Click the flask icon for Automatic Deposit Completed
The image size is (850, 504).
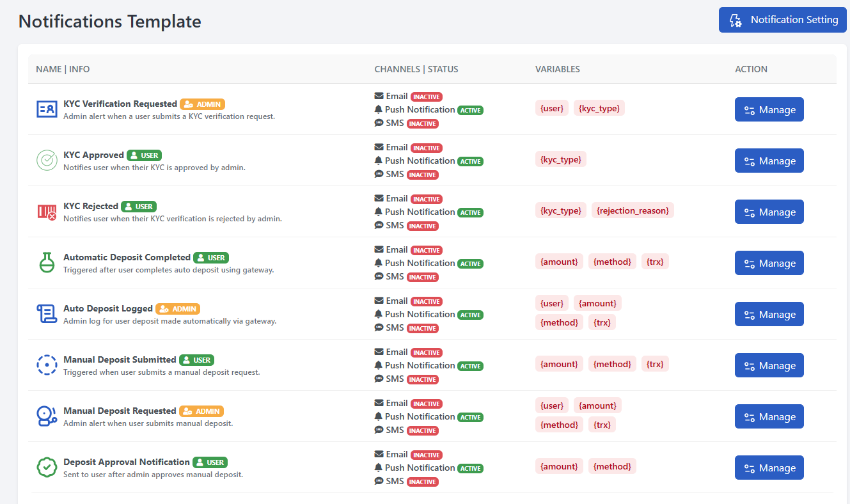click(x=46, y=262)
